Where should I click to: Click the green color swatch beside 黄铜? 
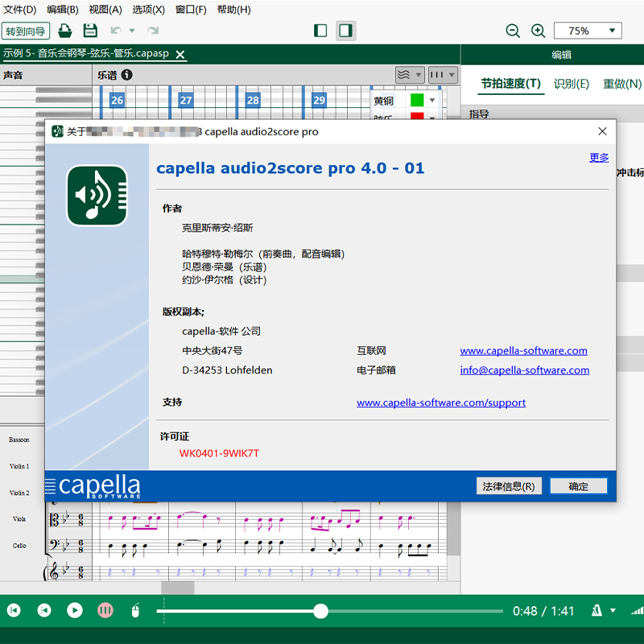(417, 100)
